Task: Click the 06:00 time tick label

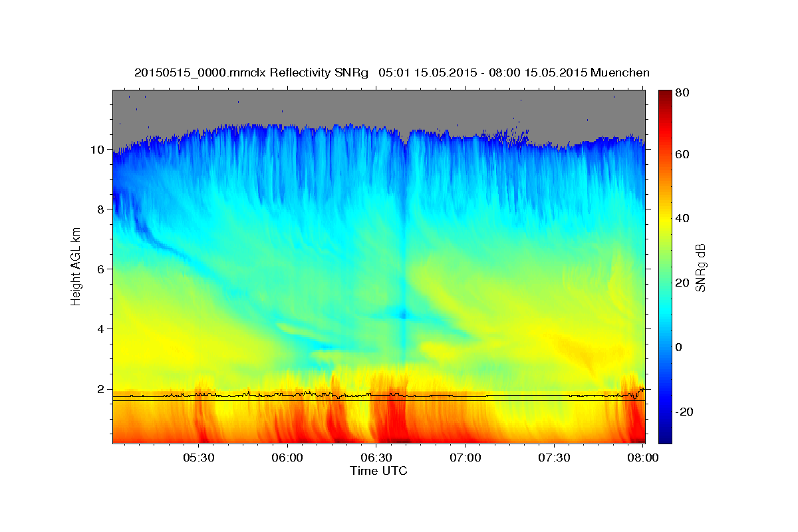Action: coord(287,458)
